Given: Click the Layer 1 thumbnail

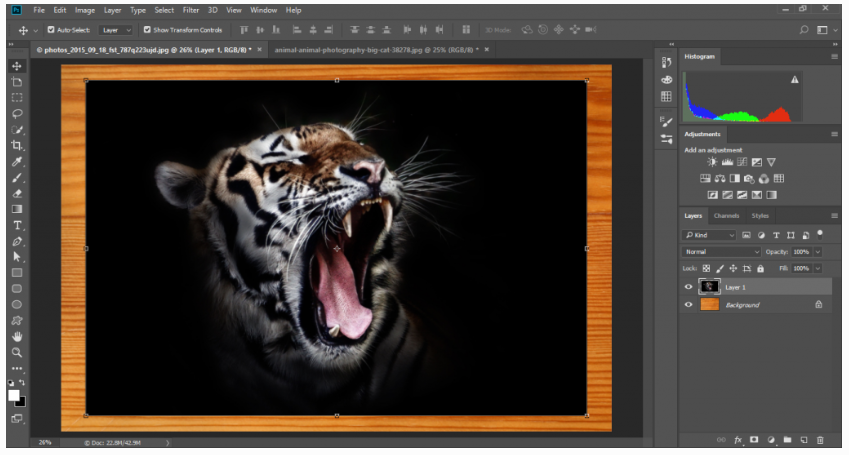Looking at the screenshot, I should point(709,287).
